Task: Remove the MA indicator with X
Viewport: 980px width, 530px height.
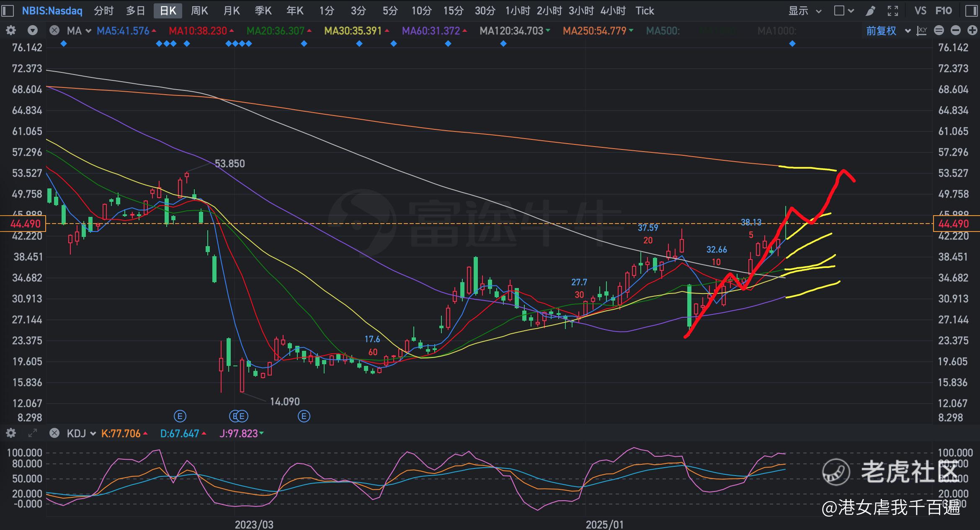Action: [54, 31]
